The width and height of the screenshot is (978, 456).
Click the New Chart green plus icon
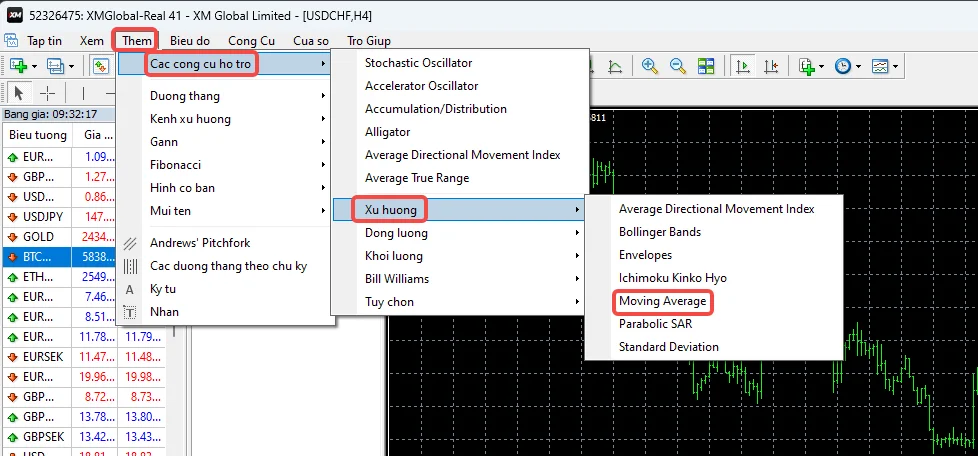point(18,66)
